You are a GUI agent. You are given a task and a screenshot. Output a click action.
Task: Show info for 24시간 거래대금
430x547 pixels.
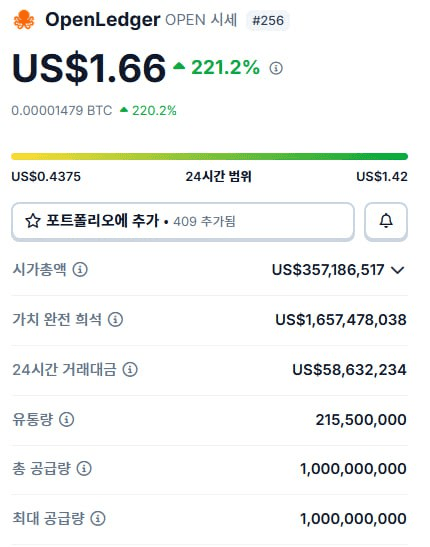pyautogui.click(x=130, y=369)
